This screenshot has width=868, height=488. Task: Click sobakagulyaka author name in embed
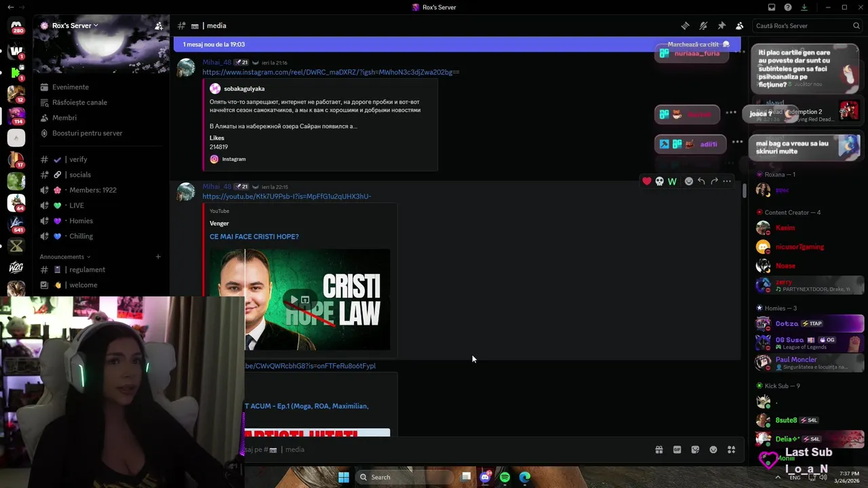click(244, 89)
